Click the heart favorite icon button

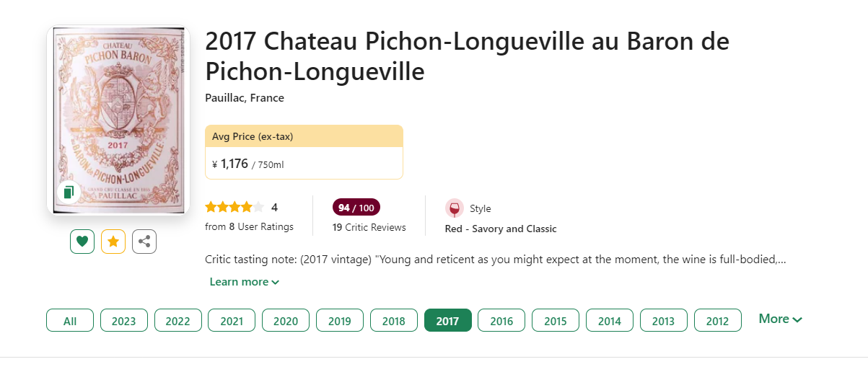point(82,242)
